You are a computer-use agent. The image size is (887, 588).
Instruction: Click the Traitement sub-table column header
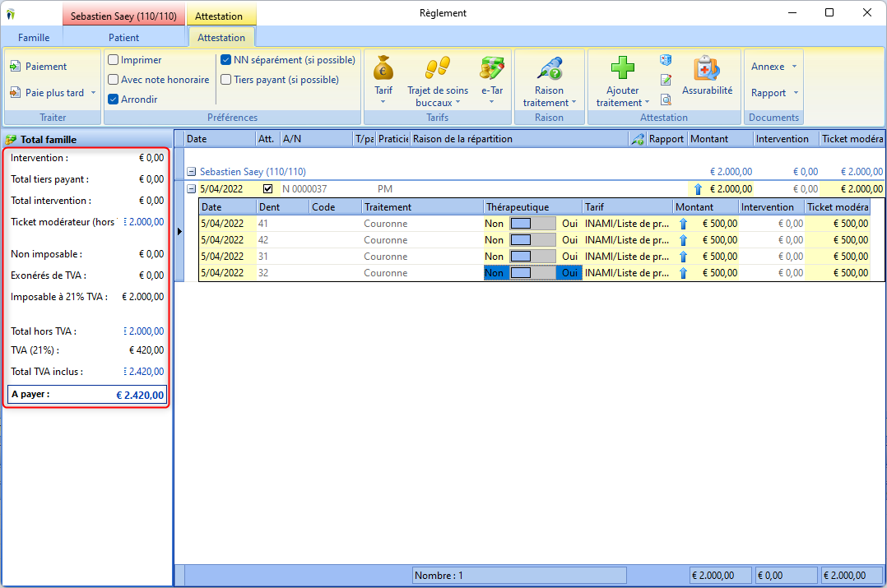423,207
